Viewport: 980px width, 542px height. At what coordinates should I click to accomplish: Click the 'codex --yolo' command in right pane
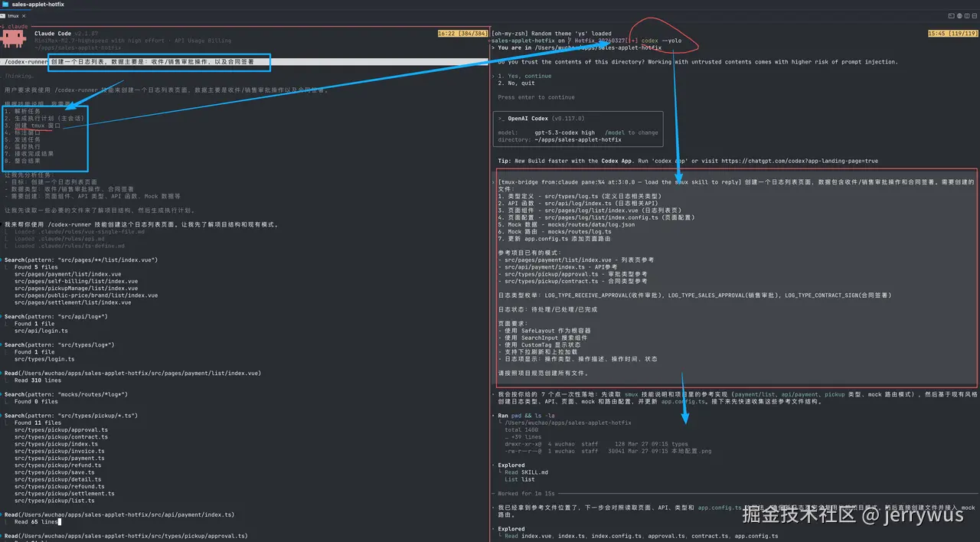[660, 41]
